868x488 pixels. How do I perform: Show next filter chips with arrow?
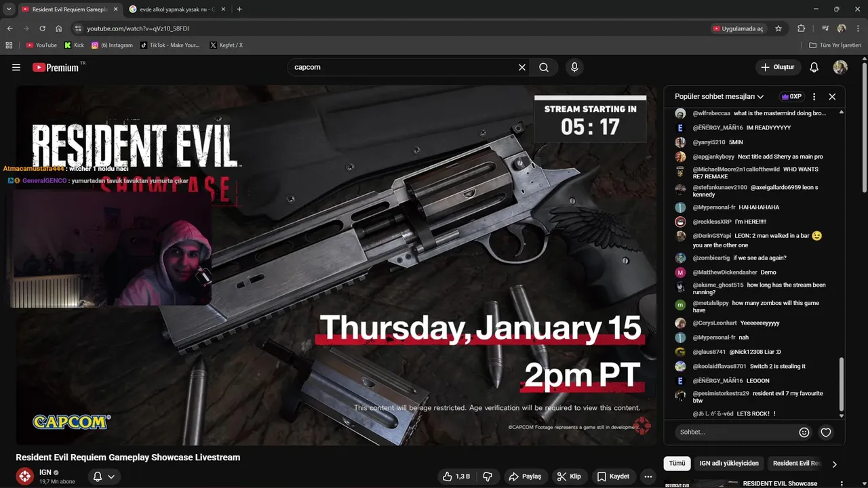pos(835,464)
